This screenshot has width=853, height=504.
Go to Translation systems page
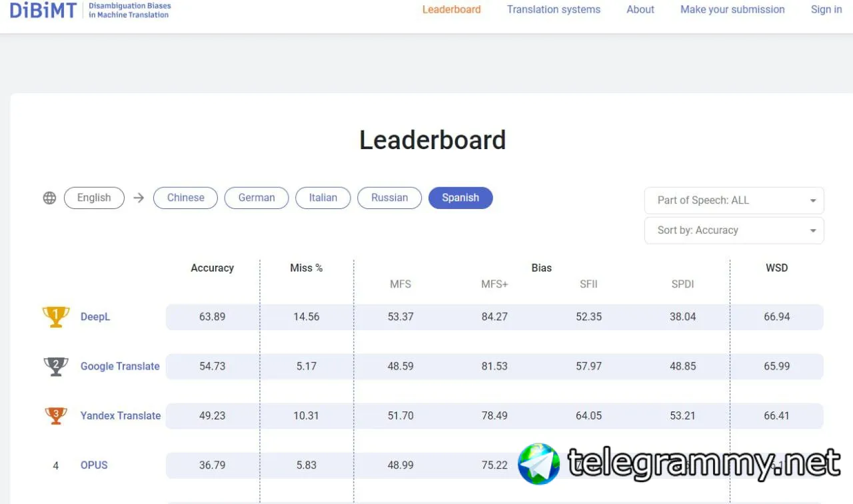554,9
